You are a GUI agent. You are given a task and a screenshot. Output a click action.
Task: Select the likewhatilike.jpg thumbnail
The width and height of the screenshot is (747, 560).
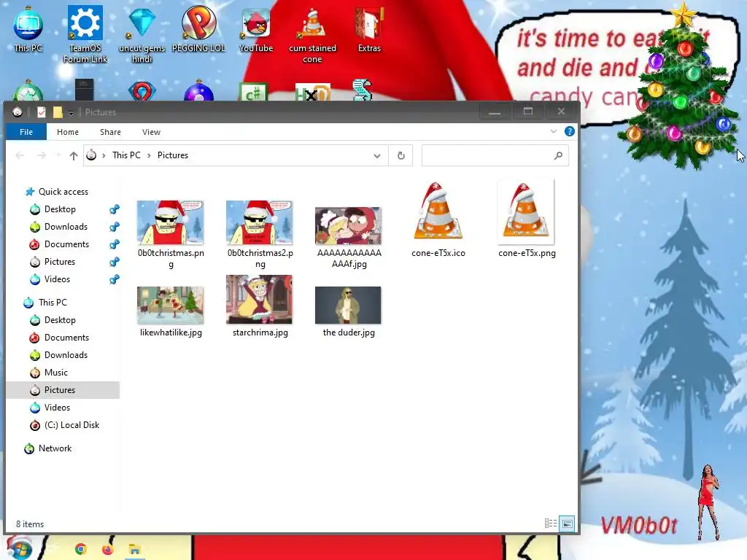coord(171,306)
